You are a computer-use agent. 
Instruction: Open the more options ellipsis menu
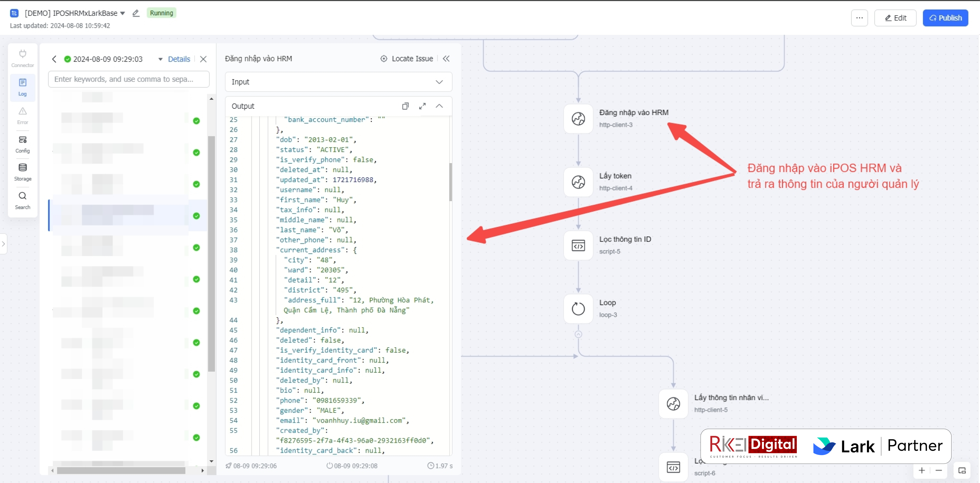859,18
